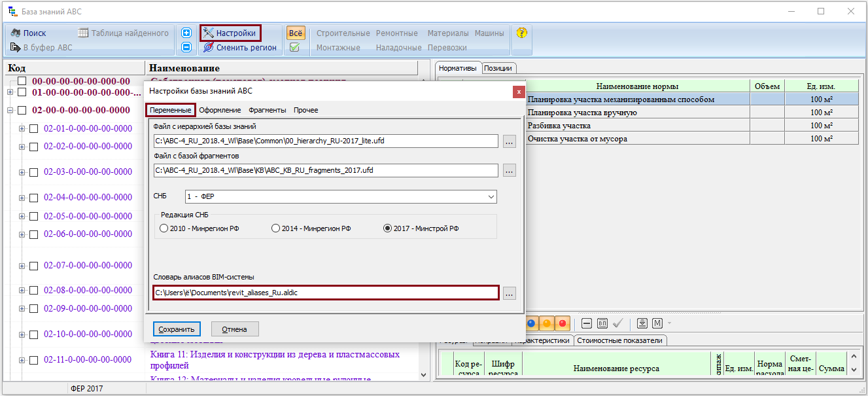Open help via the yellow question mark

[x=521, y=33]
